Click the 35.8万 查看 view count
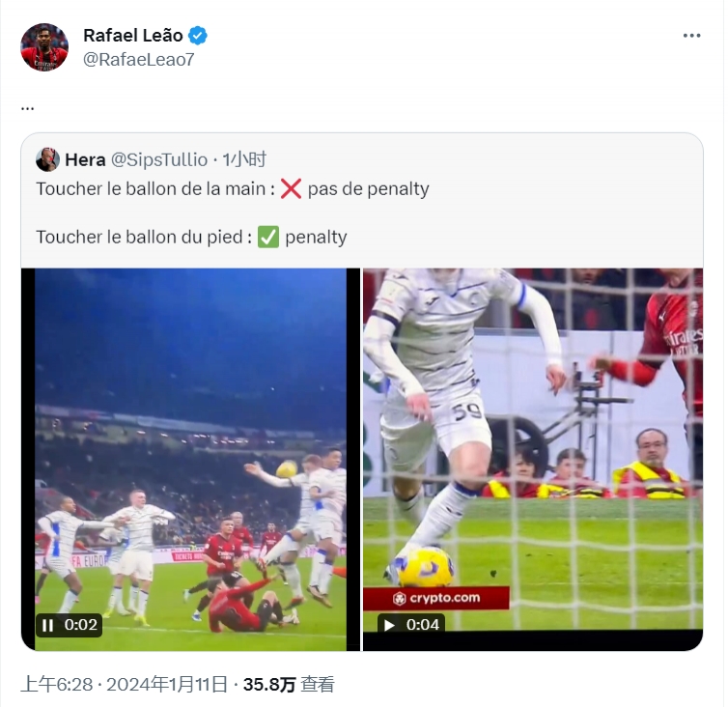 click(289, 684)
